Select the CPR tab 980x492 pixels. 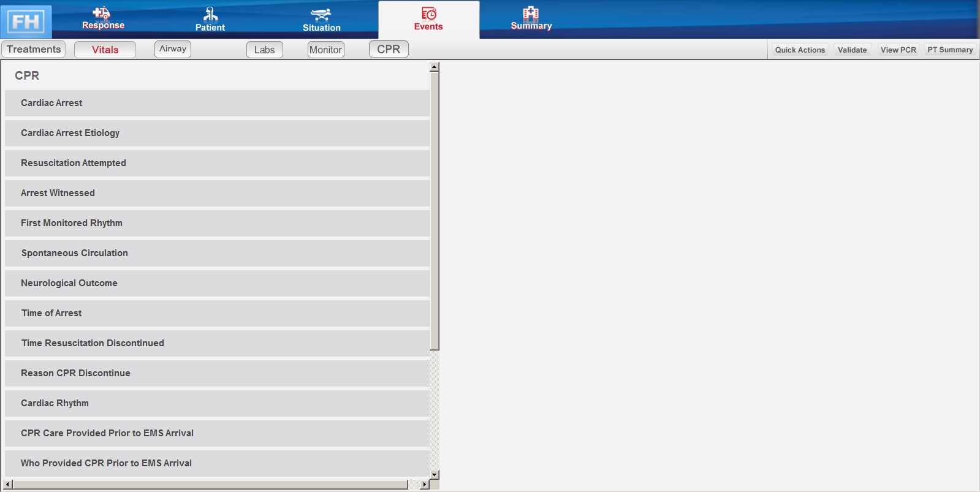tap(389, 49)
